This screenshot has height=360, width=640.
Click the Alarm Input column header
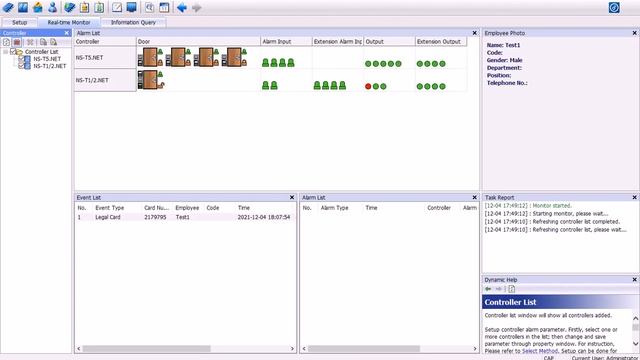[x=286, y=41]
